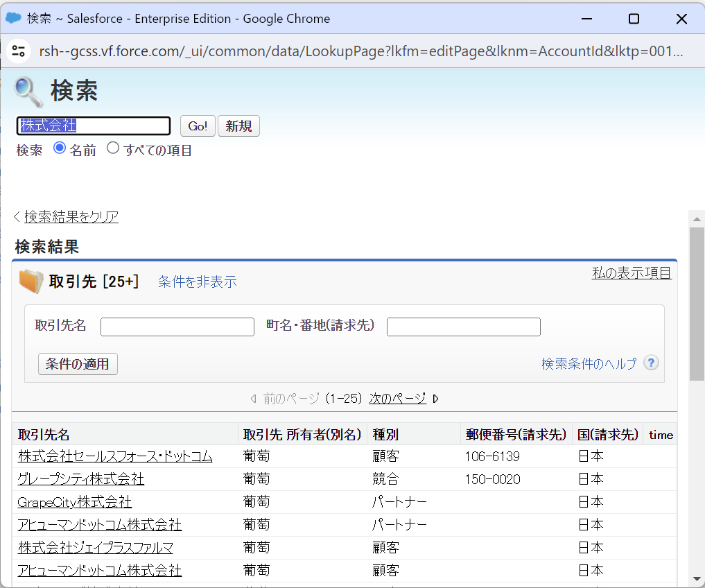Viewport: 705px width, 588px height.
Task: Click the time column header
Action: click(661, 435)
